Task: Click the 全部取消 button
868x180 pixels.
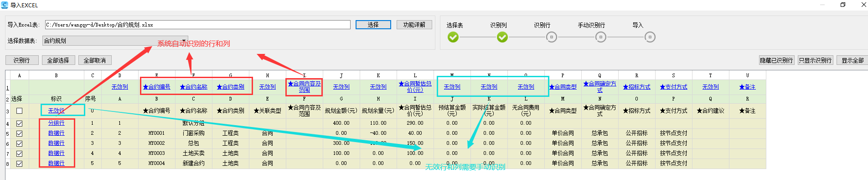Action: pos(94,60)
